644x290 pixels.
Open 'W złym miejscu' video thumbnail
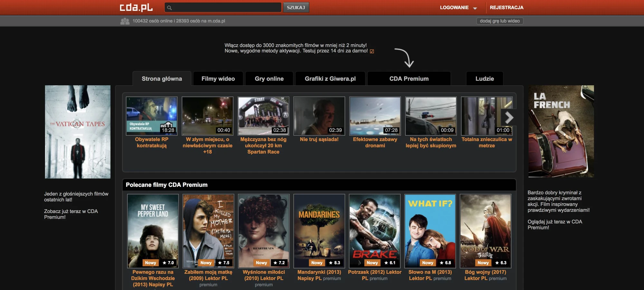click(207, 116)
